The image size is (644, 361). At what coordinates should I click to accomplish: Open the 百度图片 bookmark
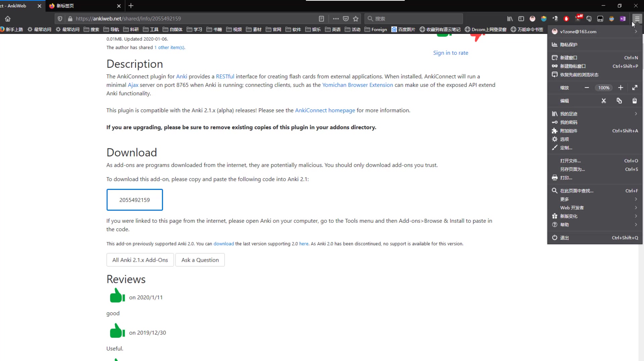tap(403, 30)
